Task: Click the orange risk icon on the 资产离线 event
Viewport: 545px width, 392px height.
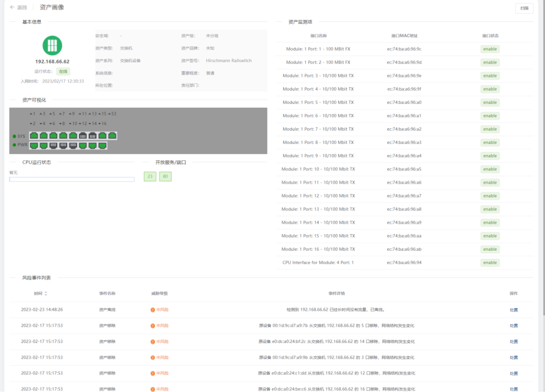Action: [x=153, y=310]
